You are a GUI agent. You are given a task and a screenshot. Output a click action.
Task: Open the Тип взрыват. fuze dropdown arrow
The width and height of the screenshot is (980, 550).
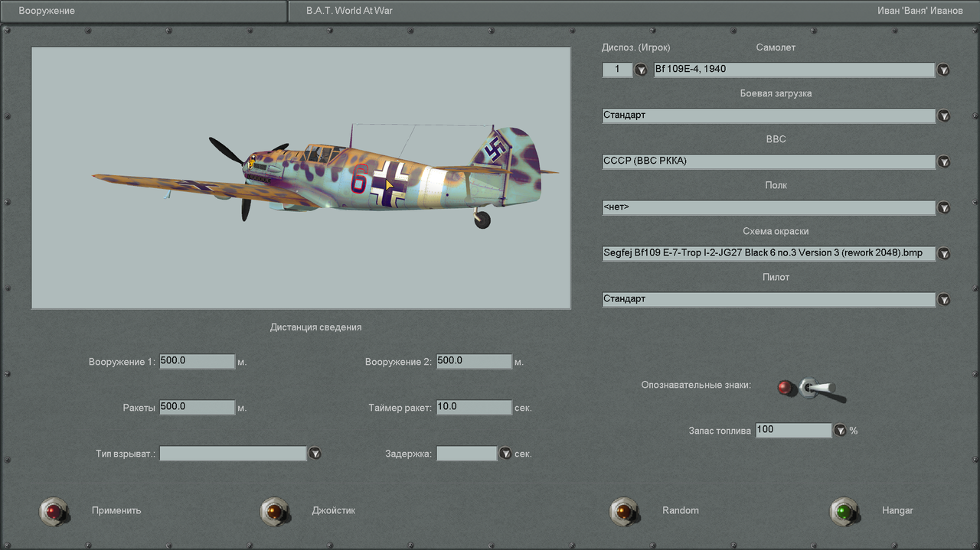click(x=315, y=453)
